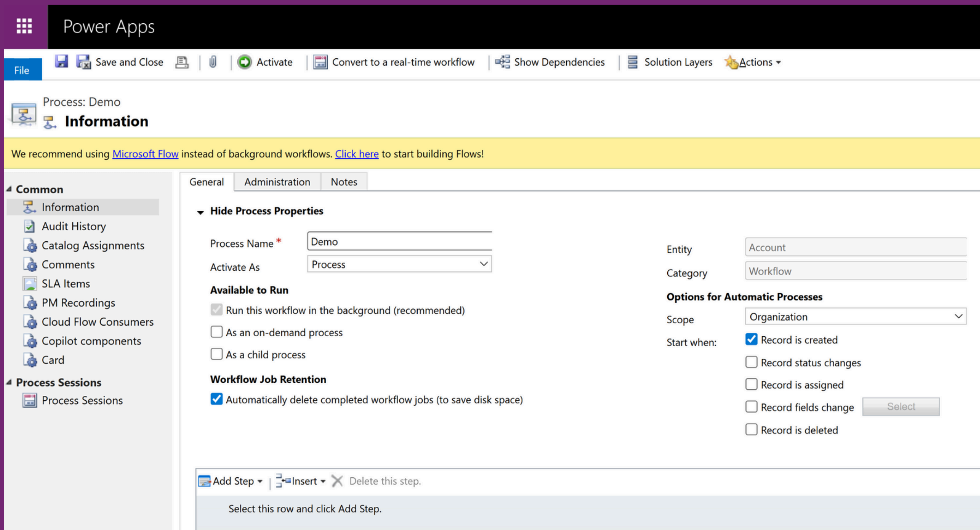The height and width of the screenshot is (530, 980).
Task: Open the Insert dropdown arrow
Action: click(x=323, y=482)
